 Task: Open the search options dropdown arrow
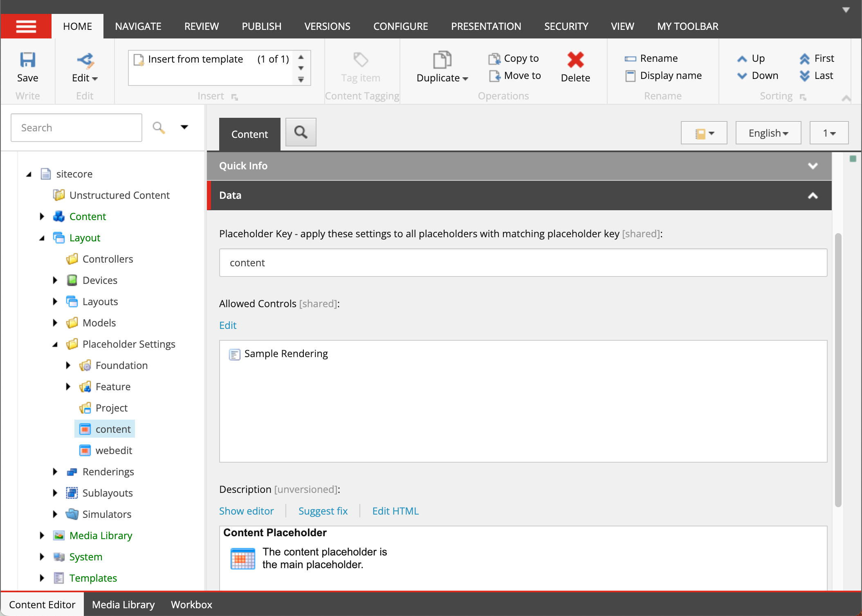tap(184, 127)
